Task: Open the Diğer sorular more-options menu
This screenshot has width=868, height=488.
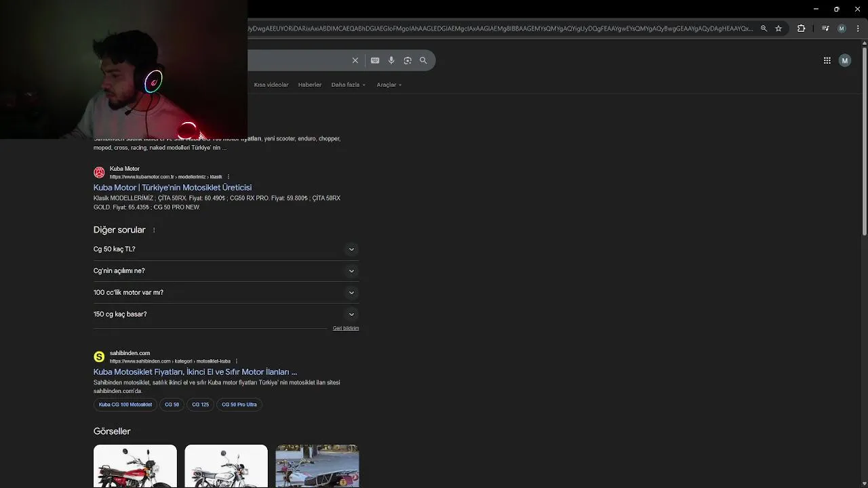Action: pyautogui.click(x=154, y=230)
